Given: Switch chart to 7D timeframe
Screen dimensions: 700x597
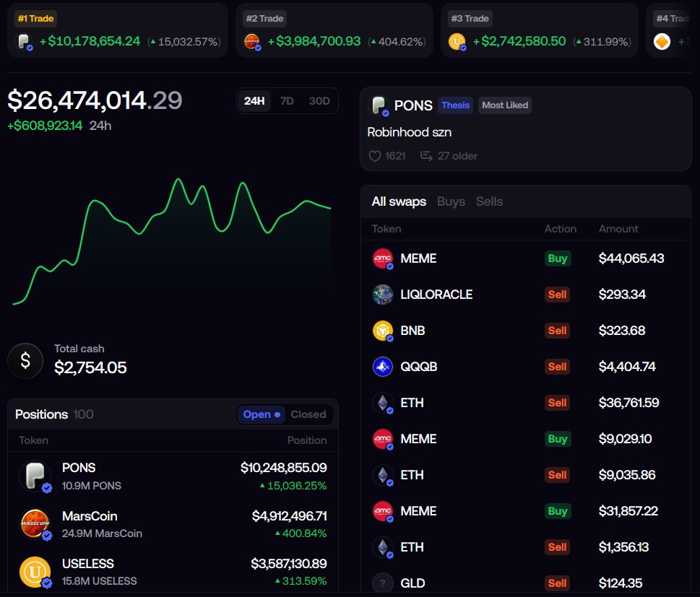Looking at the screenshot, I should pos(287,101).
